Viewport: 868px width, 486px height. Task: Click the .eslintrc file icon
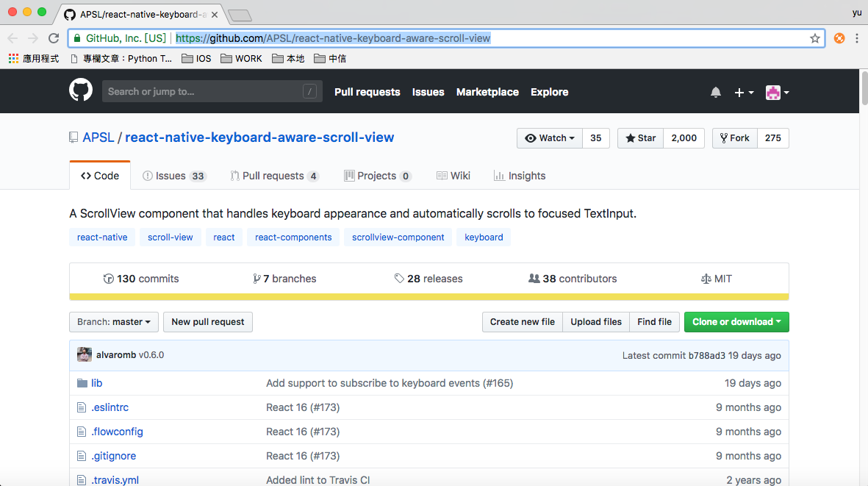[81, 407]
